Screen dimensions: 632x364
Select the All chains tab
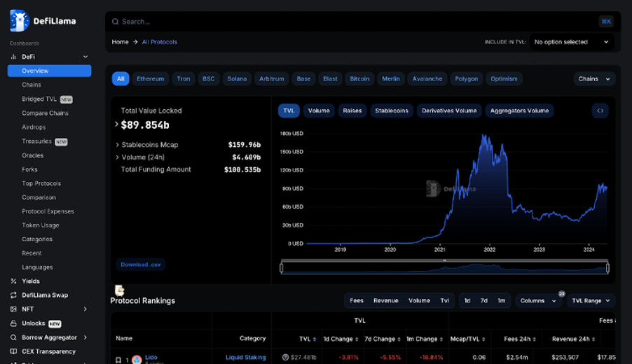coord(121,79)
